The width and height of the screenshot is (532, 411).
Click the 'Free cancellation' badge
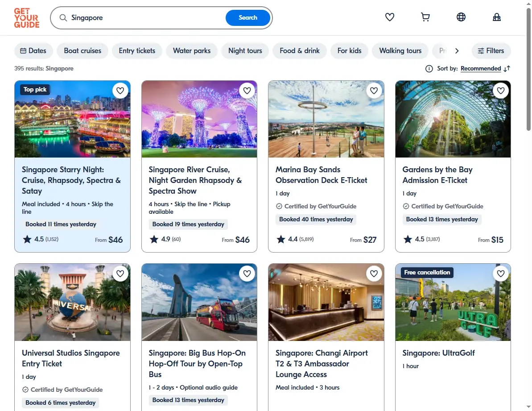[427, 273]
